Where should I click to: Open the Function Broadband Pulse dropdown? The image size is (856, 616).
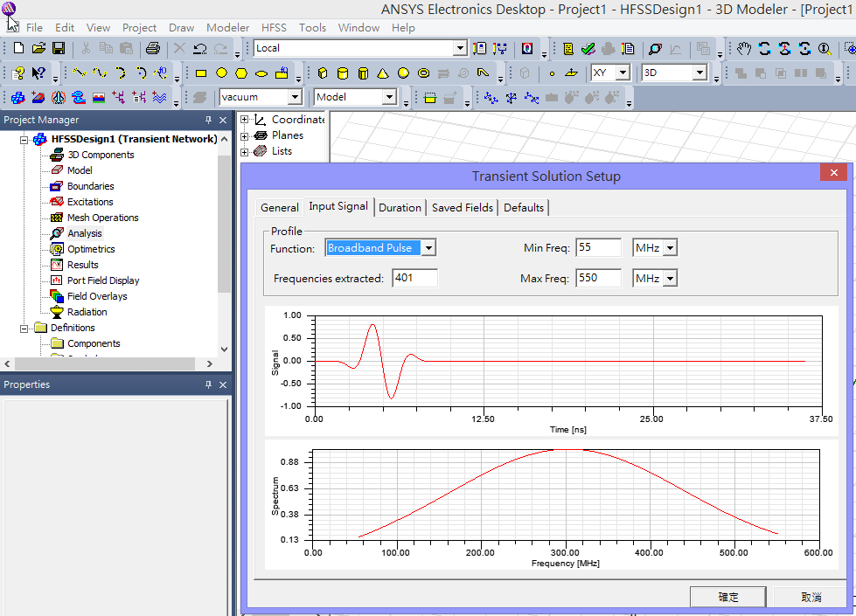pyautogui.click(x=429, y=248)
